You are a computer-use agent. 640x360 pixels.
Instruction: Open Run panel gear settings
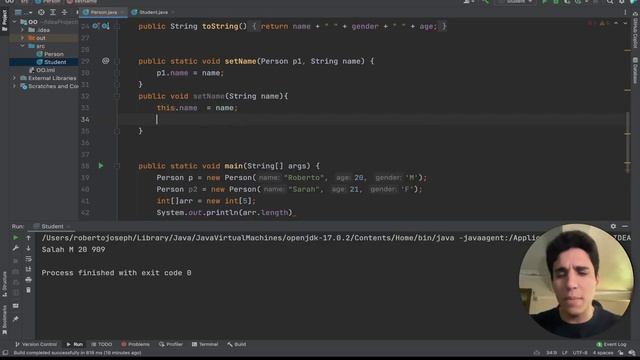tap(613, 226)
